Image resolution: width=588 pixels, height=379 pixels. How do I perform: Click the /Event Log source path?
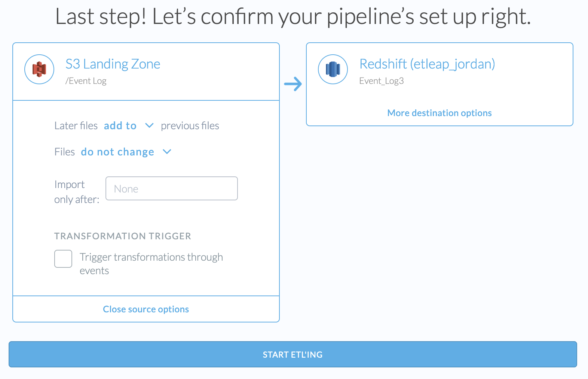pos(86,81)
